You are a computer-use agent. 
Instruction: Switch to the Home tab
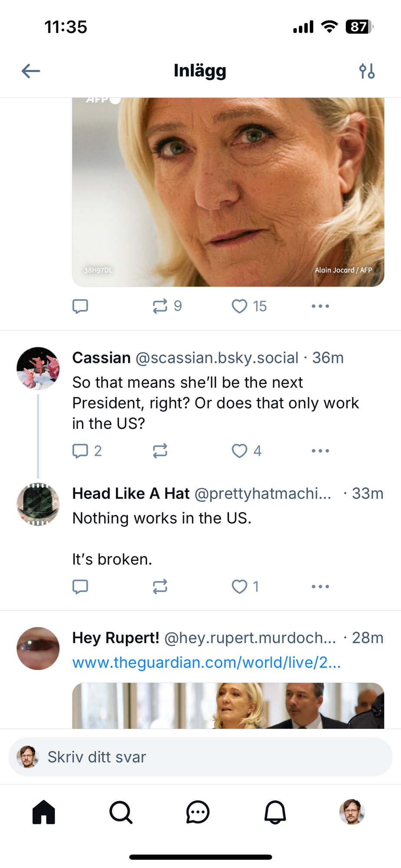44,812
